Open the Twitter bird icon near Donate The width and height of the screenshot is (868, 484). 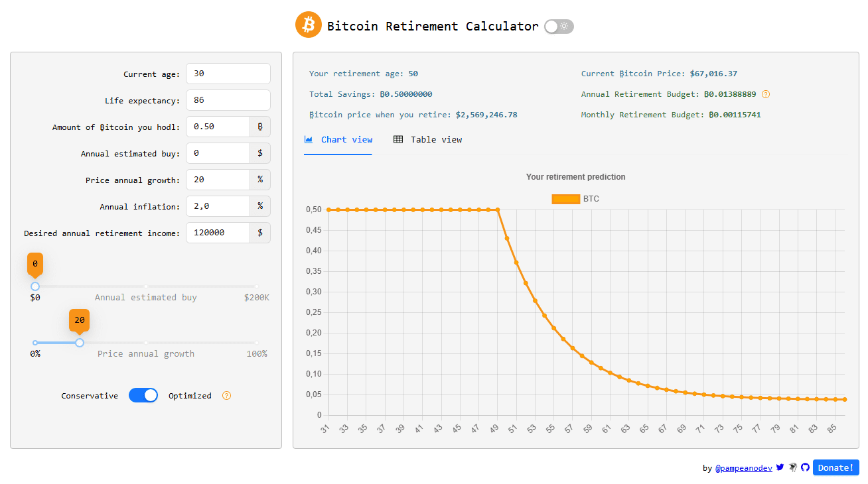click(x=779, y=467)
